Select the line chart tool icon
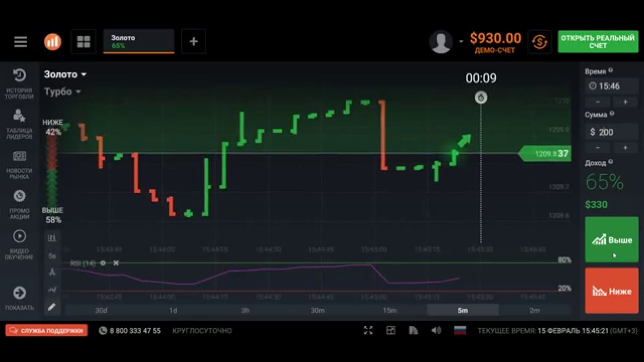The height and width of the screenshot is (362, 644). tap(52, 289)
